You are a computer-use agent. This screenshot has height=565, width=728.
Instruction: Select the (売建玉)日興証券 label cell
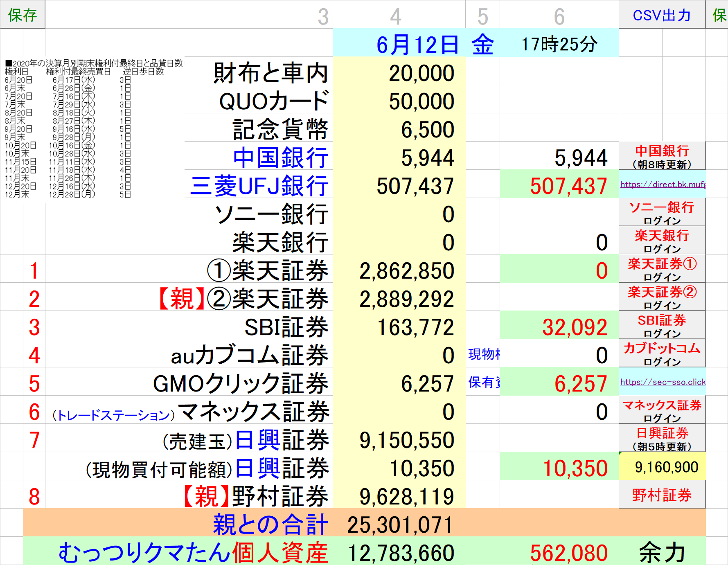189,438
